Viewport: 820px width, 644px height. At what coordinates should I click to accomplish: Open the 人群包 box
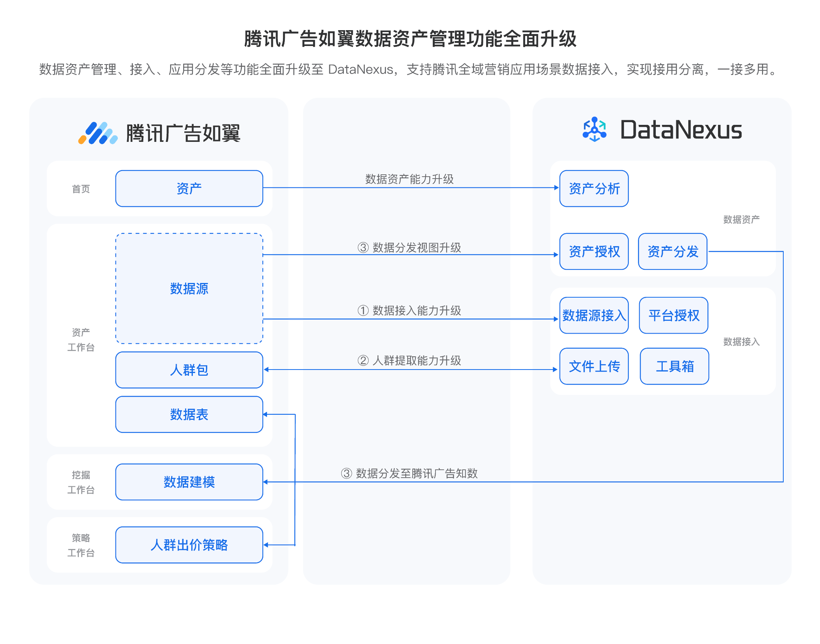point(189,370)
